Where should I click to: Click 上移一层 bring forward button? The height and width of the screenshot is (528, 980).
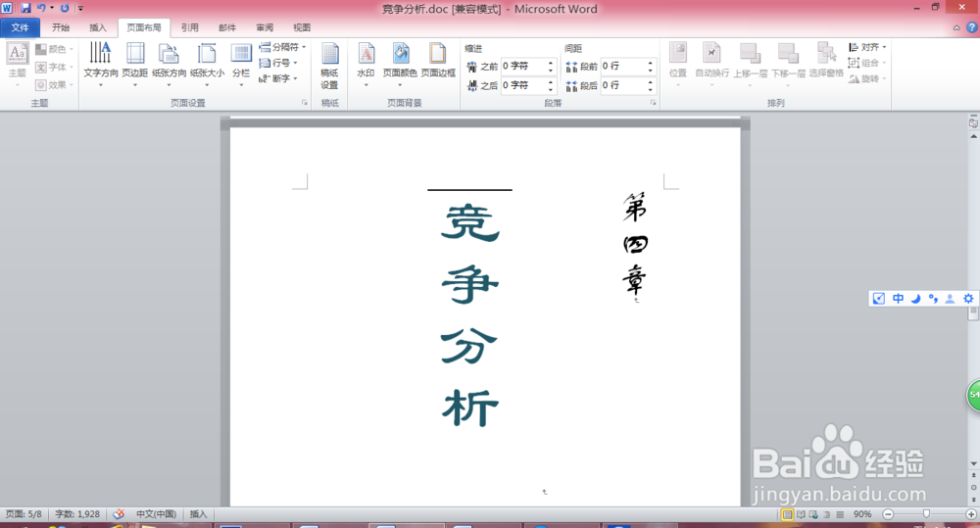(750, 65)
